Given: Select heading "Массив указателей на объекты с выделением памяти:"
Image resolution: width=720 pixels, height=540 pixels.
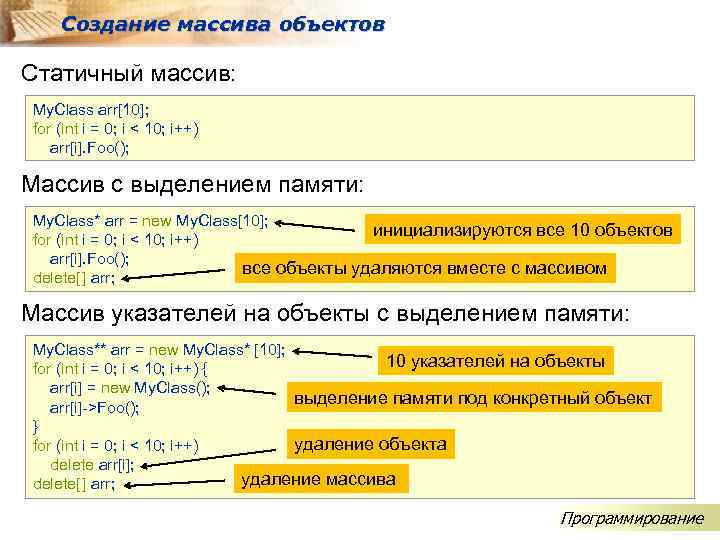Looking at the screenshot, I should tap(326, 314).
